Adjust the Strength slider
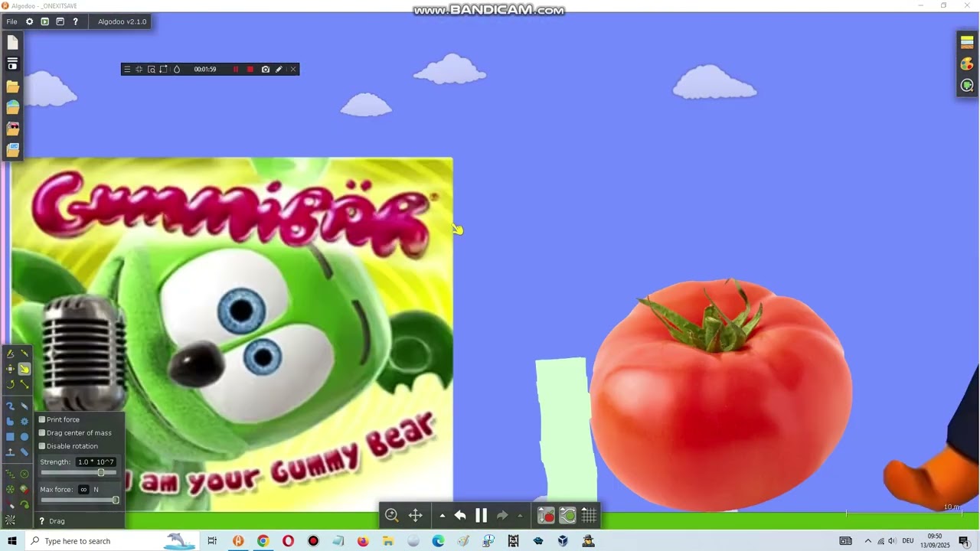Viewport: 980px width, 551px height. pos(80,473)
